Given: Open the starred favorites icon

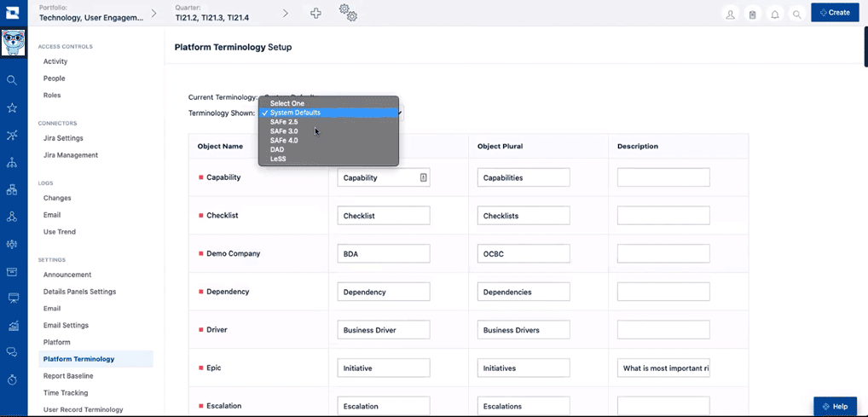Looking at the screenshot, I should coord(12,107).
